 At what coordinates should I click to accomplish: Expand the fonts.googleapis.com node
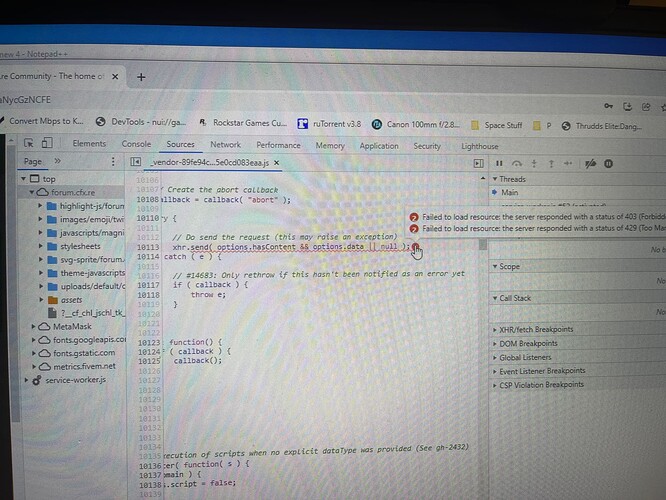(x=33, y=340)
